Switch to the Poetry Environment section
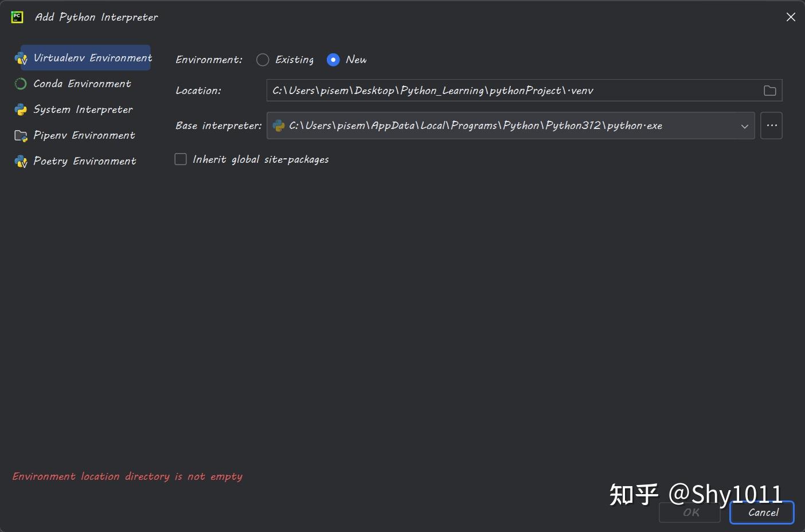Screen dimensions: 805x532 (x=85, y=161)
